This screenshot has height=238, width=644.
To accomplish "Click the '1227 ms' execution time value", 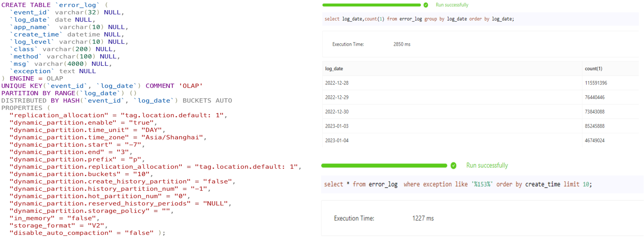I will pos(423,218).
